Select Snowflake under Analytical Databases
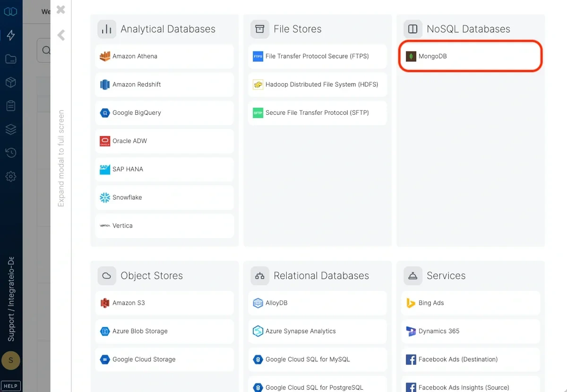 point(164,197)
